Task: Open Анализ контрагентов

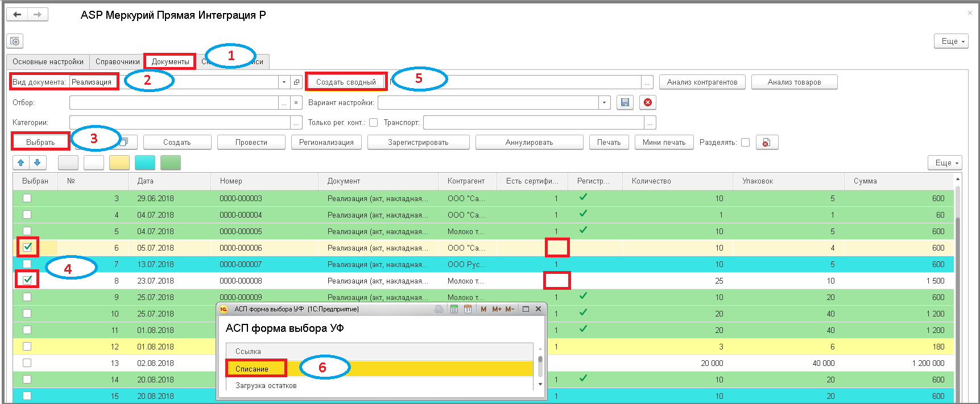Action: [702, 82]
